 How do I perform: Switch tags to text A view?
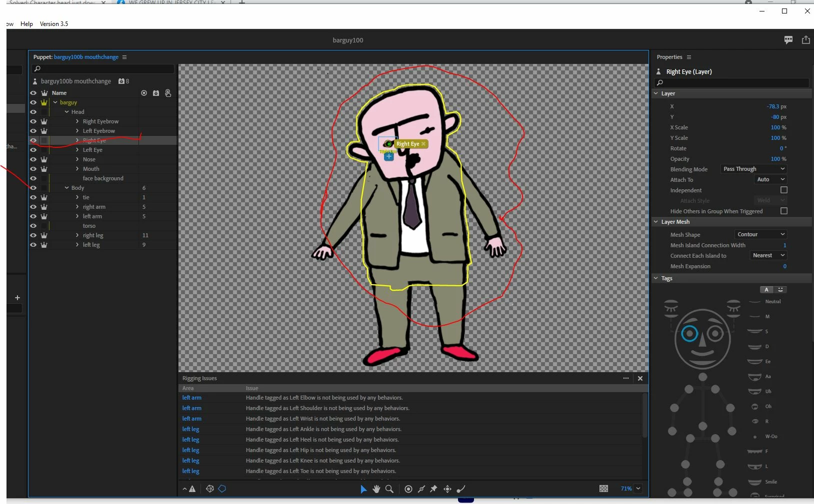766,290
